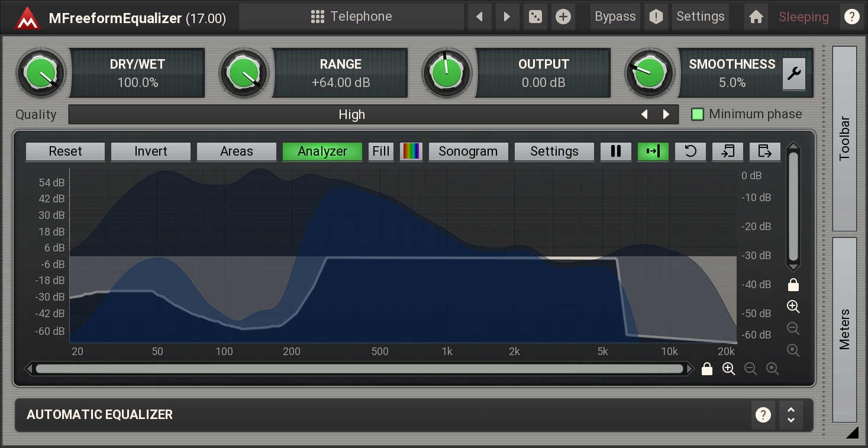
Task: Click the Reset button
Action: coord(65,152)
